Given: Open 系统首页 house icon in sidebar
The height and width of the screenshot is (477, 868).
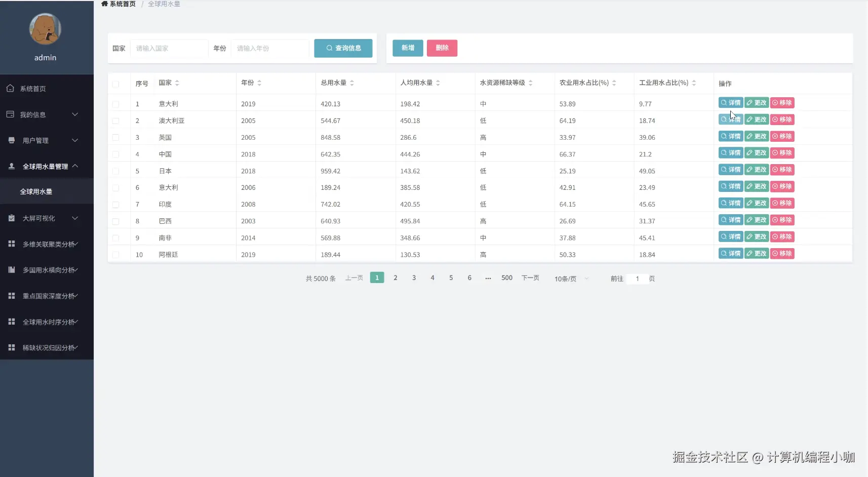Looking at the screenshot, I should (10, 88).
